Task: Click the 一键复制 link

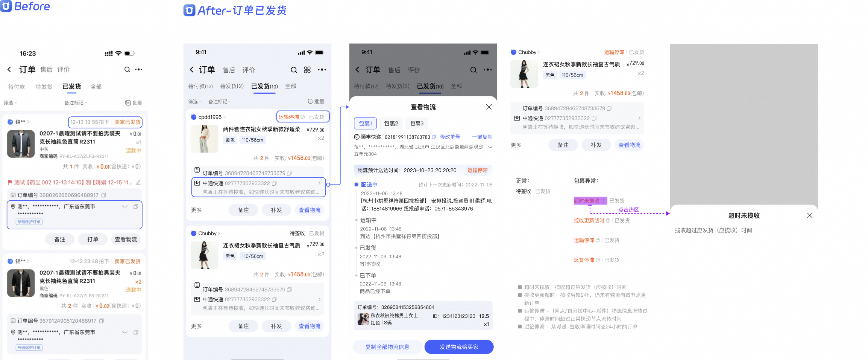Action: pos(482,137)
